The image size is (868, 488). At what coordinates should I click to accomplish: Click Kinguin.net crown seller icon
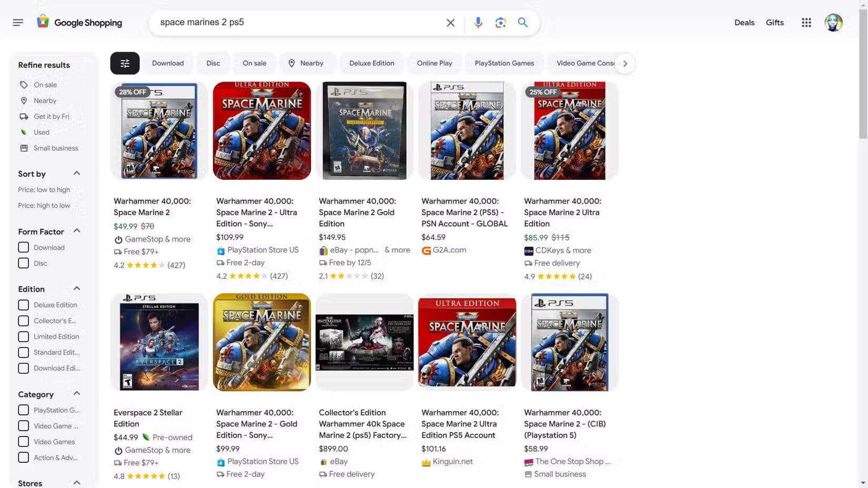426,462
